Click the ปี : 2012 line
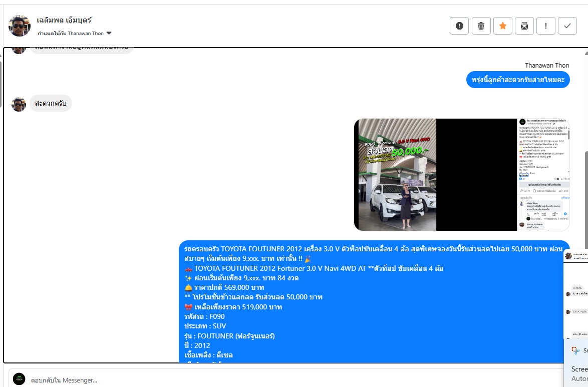This screenshot has height=387, width=588. tap(197, 345)
